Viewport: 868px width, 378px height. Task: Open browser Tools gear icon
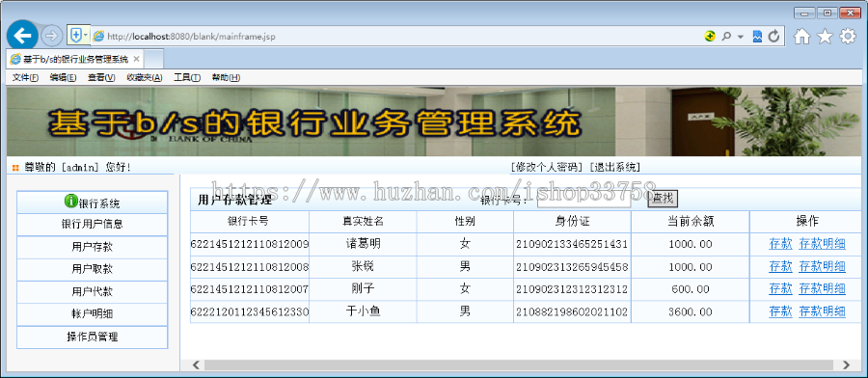coord(848,37)
